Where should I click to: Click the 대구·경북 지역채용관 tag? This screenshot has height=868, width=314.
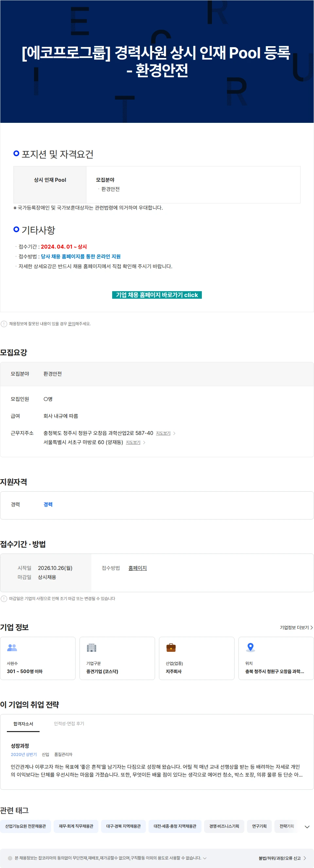124,826
